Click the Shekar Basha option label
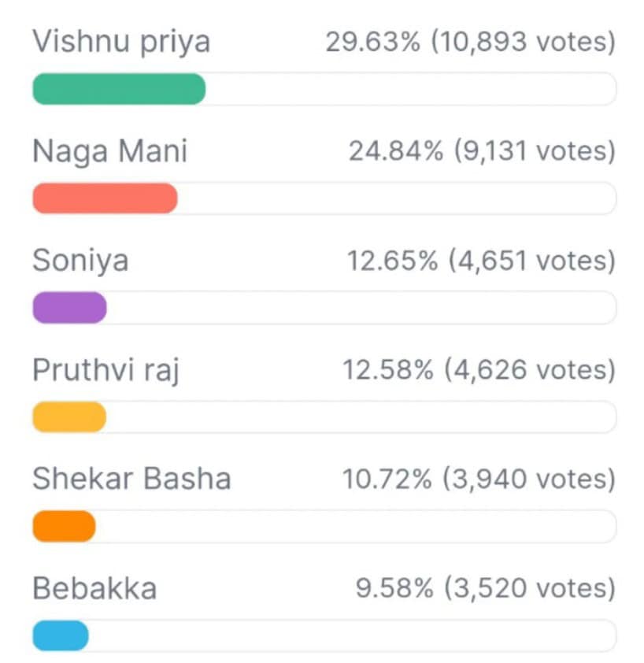Image resolution: width=644 pixels, height=663 pixels. click(x=132, y=479)
